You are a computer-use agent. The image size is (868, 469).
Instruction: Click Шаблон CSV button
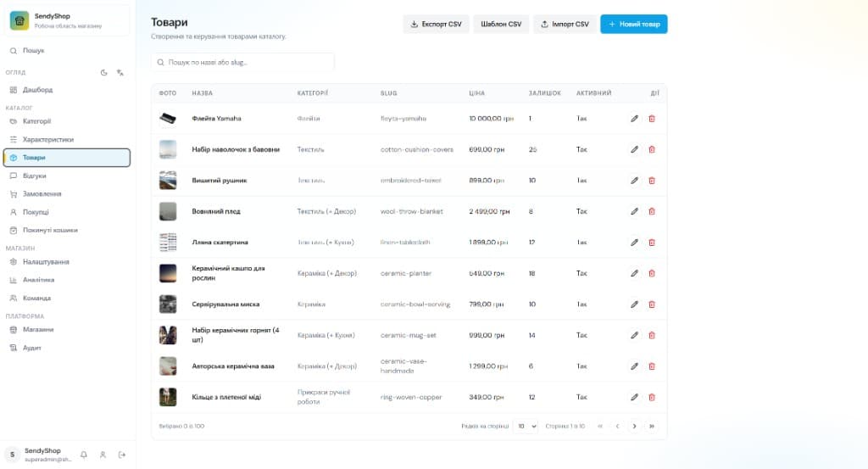[x=501, y=24]
